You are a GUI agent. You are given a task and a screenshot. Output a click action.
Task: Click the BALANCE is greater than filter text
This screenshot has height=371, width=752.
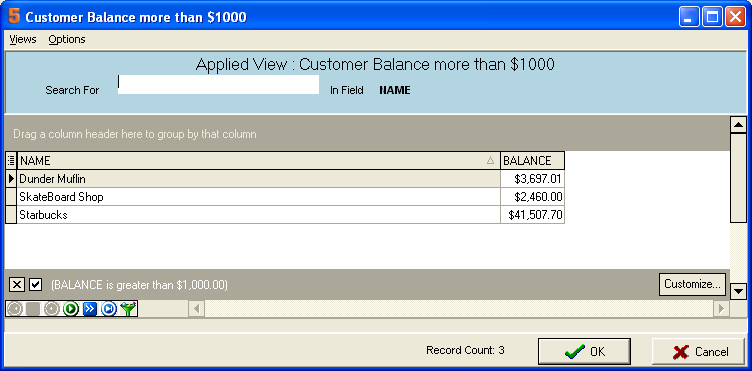coord(139,285)
